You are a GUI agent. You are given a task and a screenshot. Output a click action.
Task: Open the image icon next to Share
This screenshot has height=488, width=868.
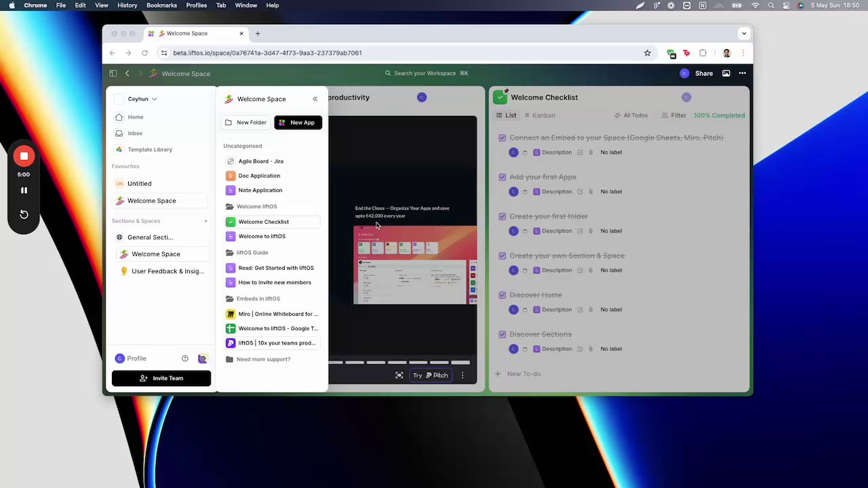click(x=726, y=73)
